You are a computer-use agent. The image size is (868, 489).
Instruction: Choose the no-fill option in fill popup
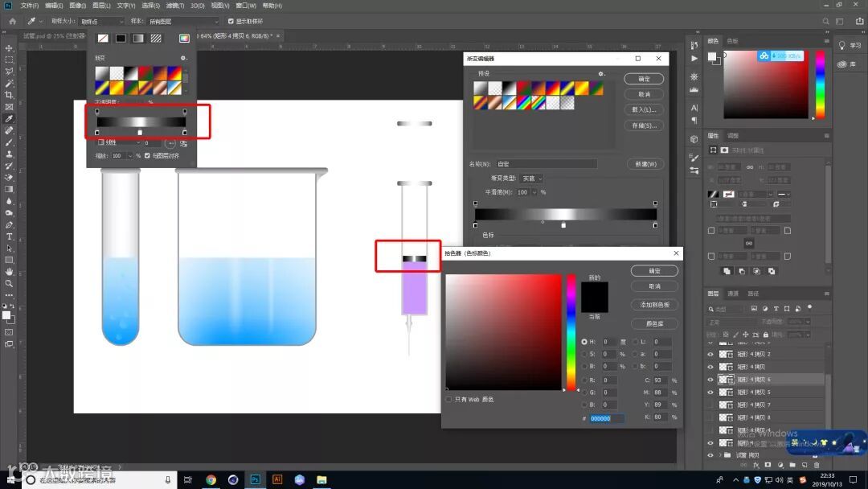(x=103, y=39)
